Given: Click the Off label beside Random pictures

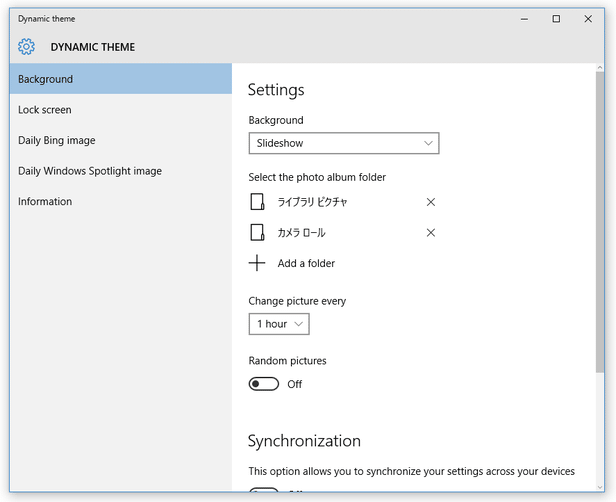Looking at the screenshot, I should click(295, 384).
